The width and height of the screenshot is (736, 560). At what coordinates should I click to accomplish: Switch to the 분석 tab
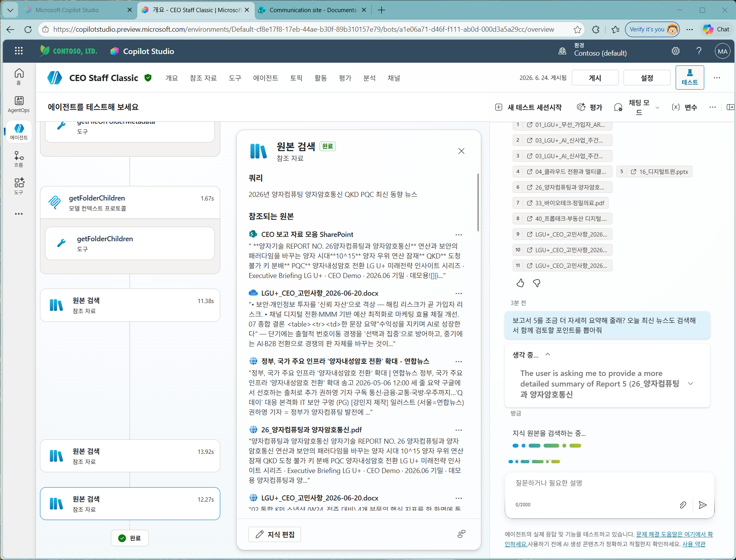[369, 78]
